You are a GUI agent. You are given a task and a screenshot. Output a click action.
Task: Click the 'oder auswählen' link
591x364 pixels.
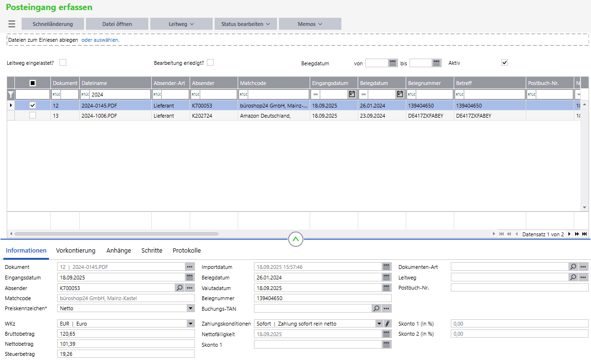click(100, 40)
